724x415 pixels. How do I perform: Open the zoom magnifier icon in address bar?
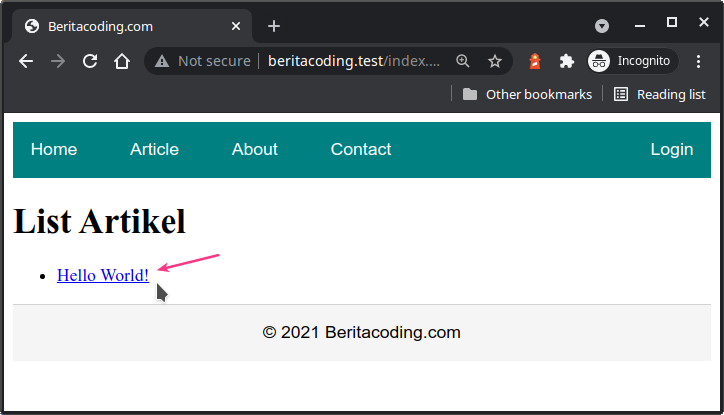(x=463, y=61)
